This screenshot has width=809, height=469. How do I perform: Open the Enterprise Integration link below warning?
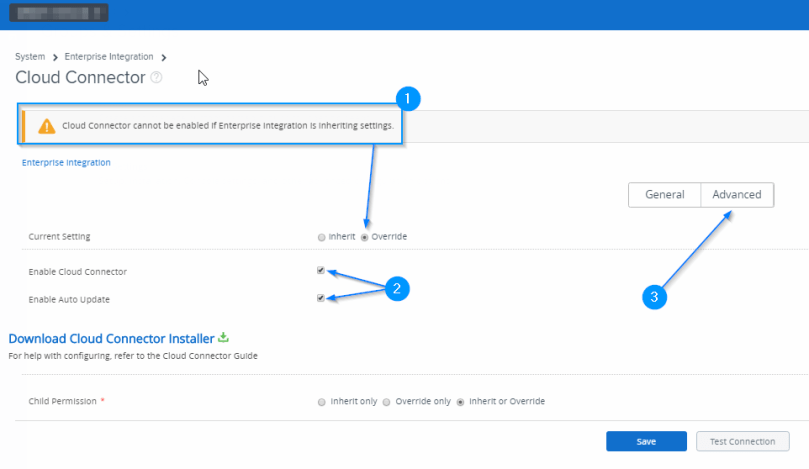click(x=66, y=162)
